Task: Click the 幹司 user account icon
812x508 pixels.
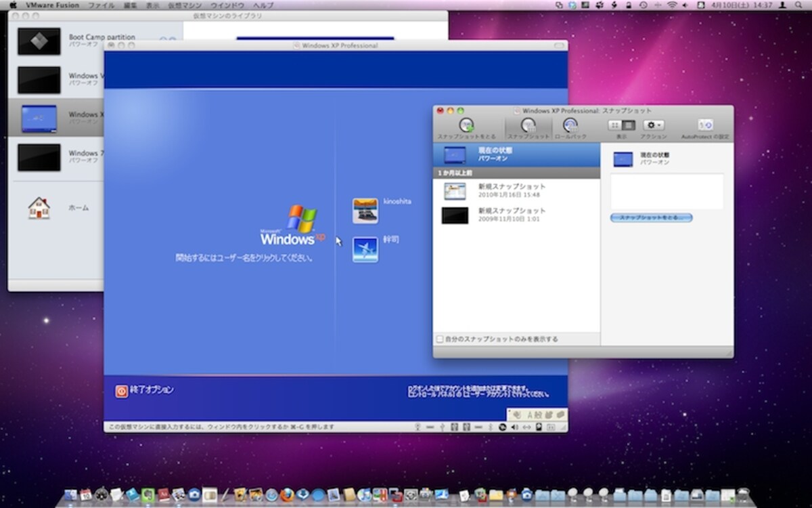Action: pyautogui.click(x=365, y=249)
